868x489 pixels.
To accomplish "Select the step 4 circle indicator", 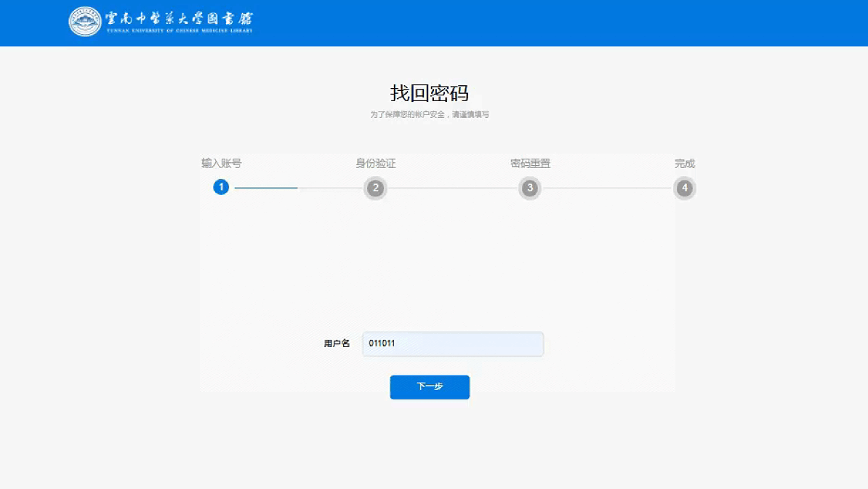I will 684,188.
